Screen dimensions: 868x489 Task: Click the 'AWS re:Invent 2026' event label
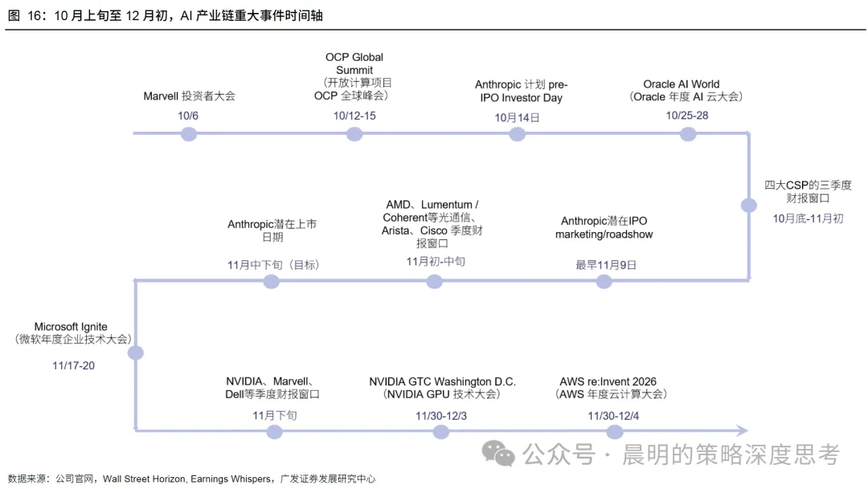point(611,388)
